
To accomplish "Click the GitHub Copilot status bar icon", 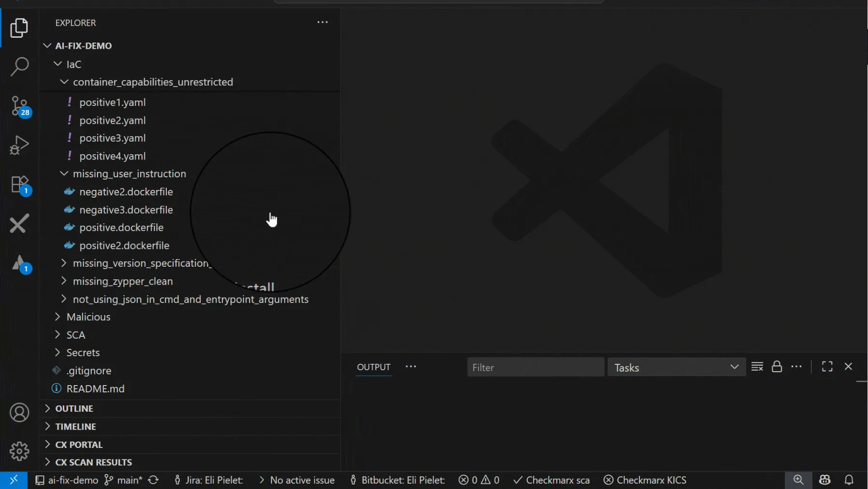I will click(825, 480).
